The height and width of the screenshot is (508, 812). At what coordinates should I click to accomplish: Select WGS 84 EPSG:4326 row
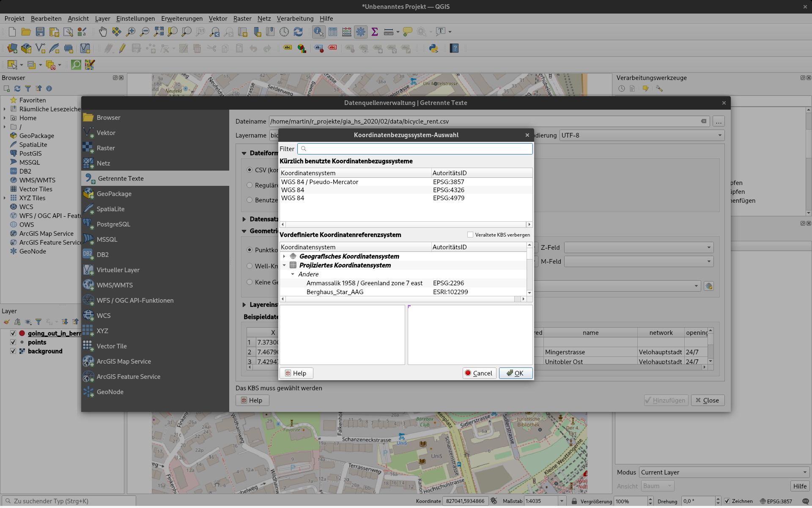(355, 190)
